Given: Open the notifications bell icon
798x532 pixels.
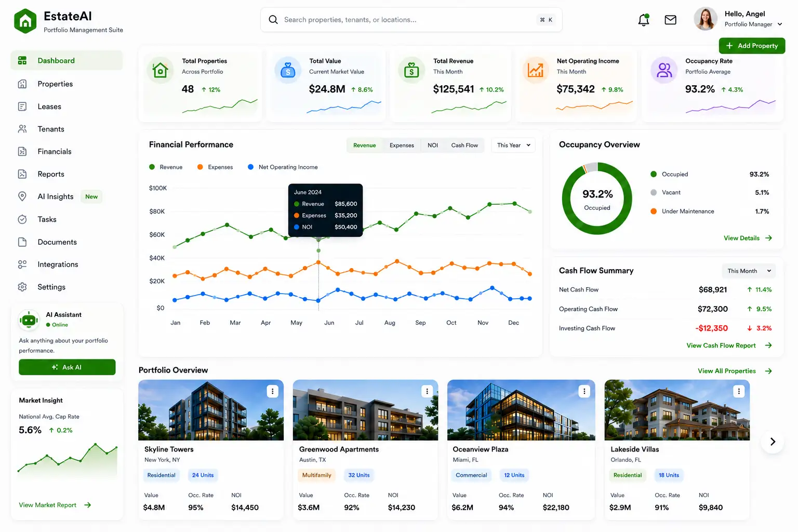Looking at the screenshot, I should tap(644, 20).
